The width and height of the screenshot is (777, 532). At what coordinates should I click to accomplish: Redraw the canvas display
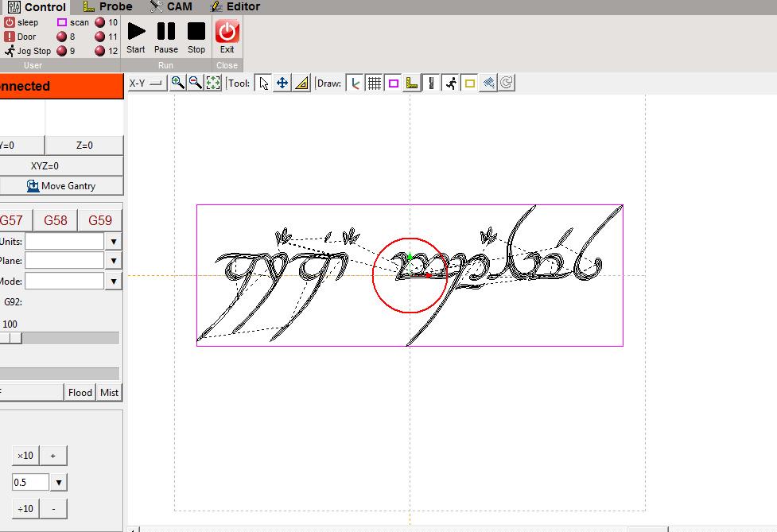[507, 83]
